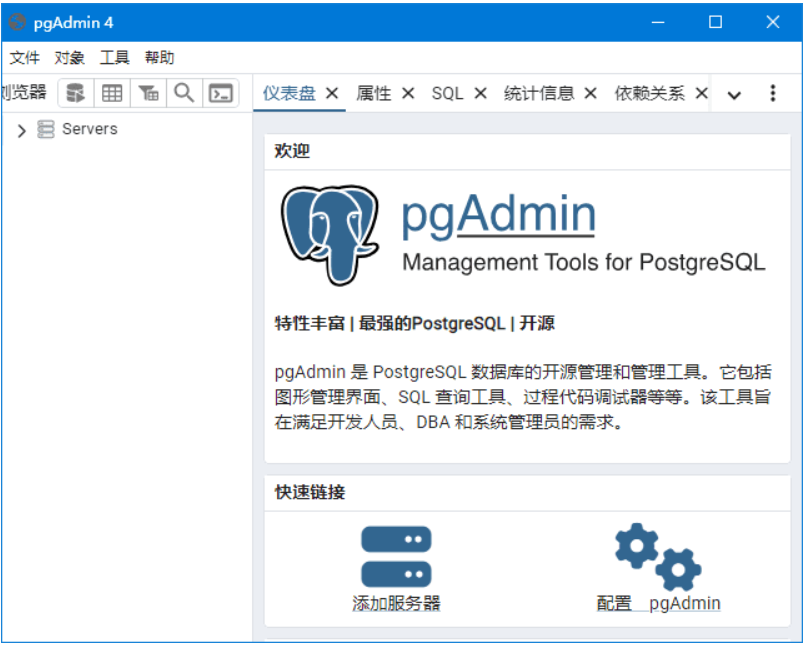Screen dimensions: 804x645
Task: Click the View Data grid icon
Action: 111,93
